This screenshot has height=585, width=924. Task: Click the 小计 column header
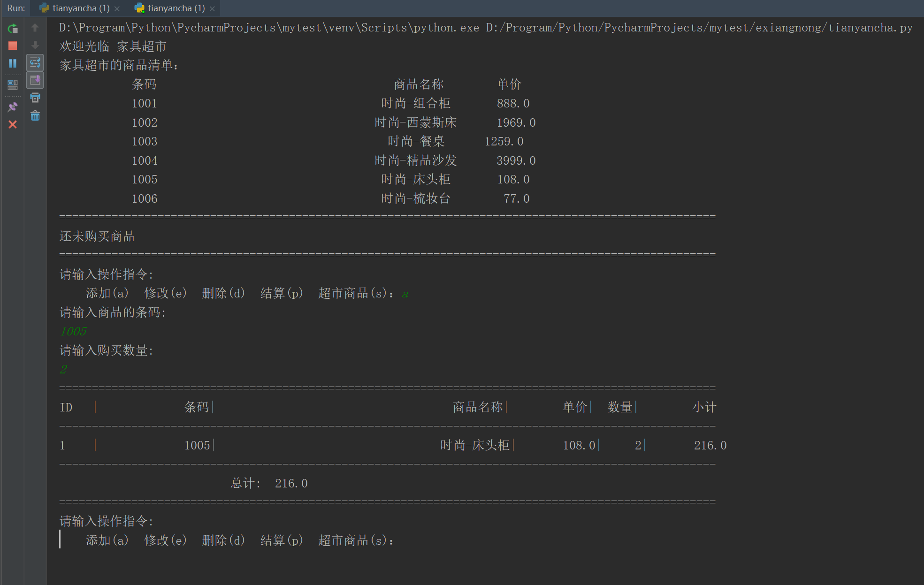[x=704, y=407]
